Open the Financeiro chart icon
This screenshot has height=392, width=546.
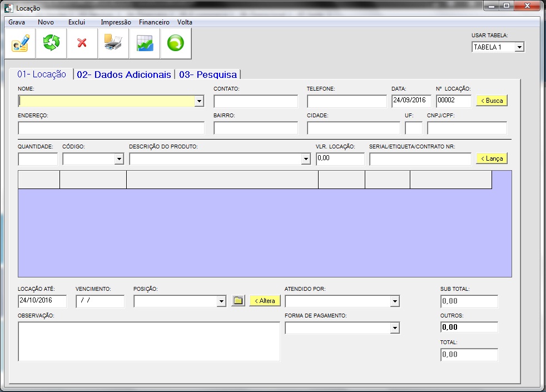[x=145, y=43]
